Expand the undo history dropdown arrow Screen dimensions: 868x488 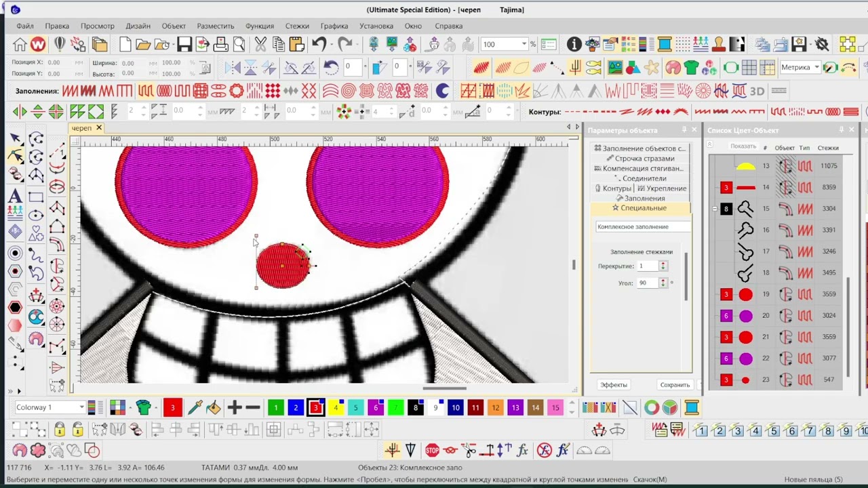[x=333, y=45]
